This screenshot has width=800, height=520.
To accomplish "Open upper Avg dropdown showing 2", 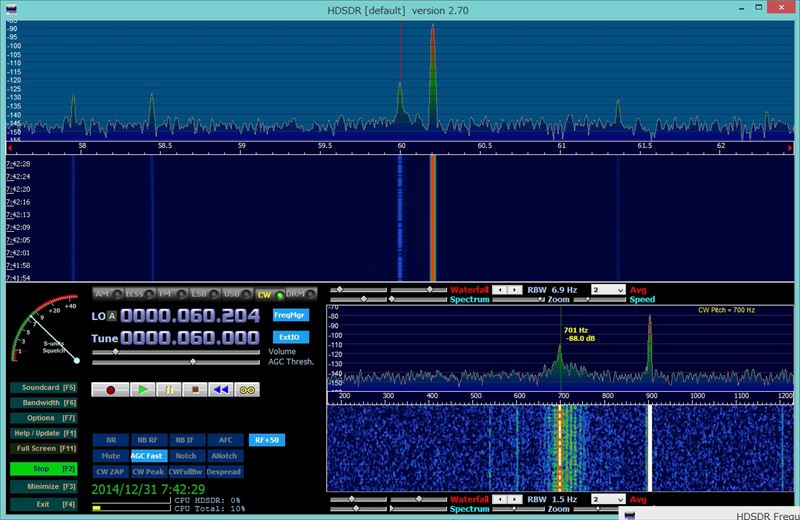I will click(608, 290).
